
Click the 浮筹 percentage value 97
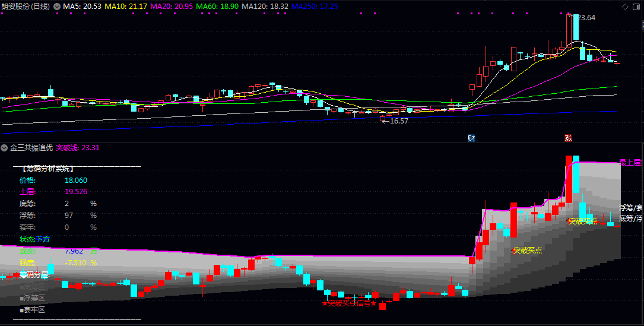tap(69, 216)
